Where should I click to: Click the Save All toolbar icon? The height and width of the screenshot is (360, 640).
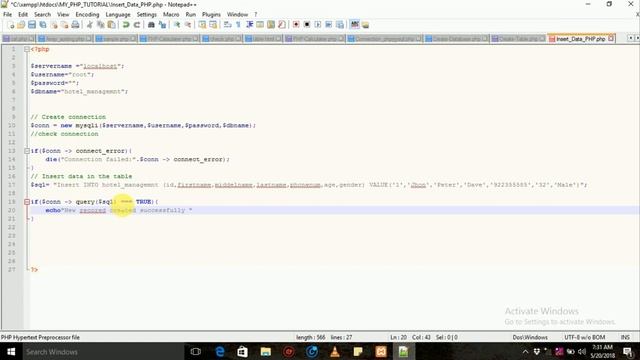pyautogui.click(x=43, y=25)
